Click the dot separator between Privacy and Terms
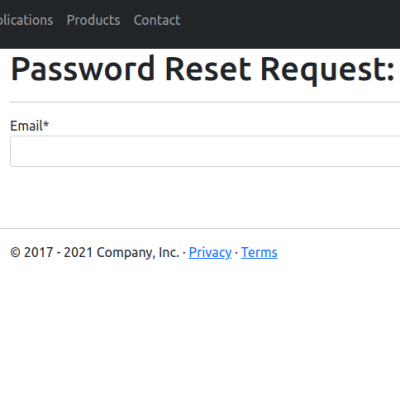400x400 pixels. pos(236,253)
